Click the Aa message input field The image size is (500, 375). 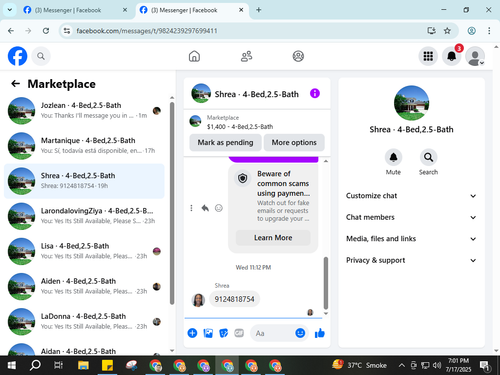(273, 333)
